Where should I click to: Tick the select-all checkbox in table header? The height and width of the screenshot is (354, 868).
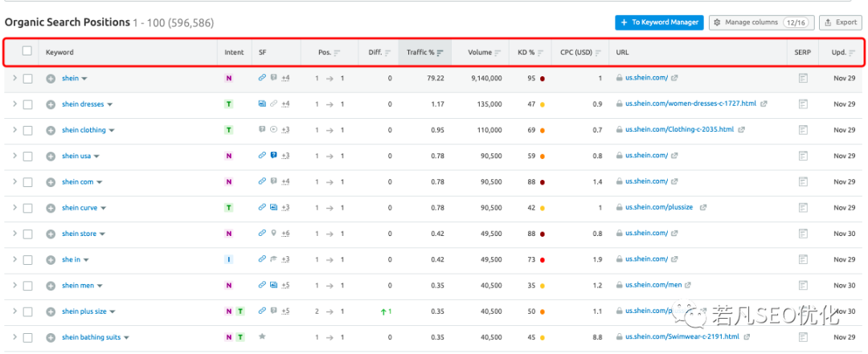tap(27, 51)
